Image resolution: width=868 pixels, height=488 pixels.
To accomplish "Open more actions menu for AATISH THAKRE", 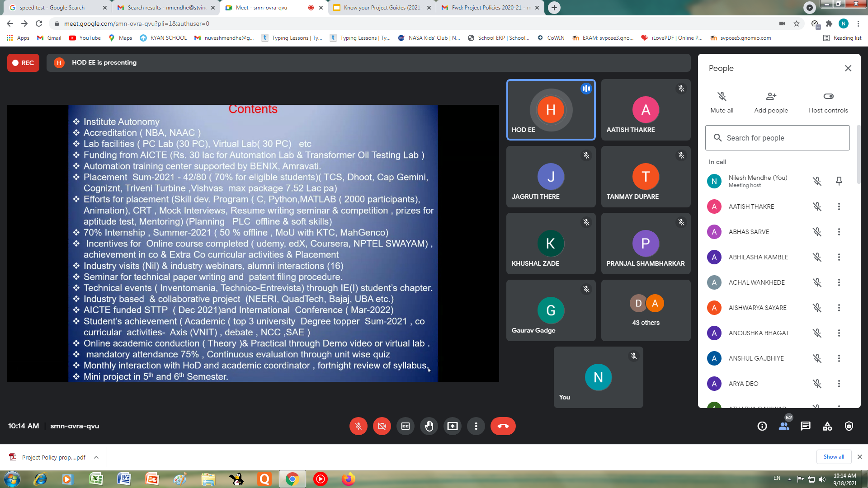I will (839, 206).
